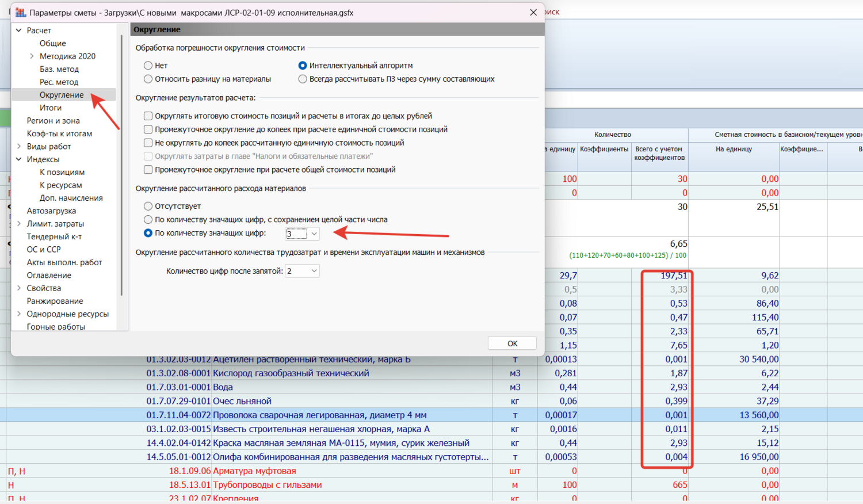The image size is (863, 504).
Task: Open the Итоги settings page
Action: [x=51, y=108]
